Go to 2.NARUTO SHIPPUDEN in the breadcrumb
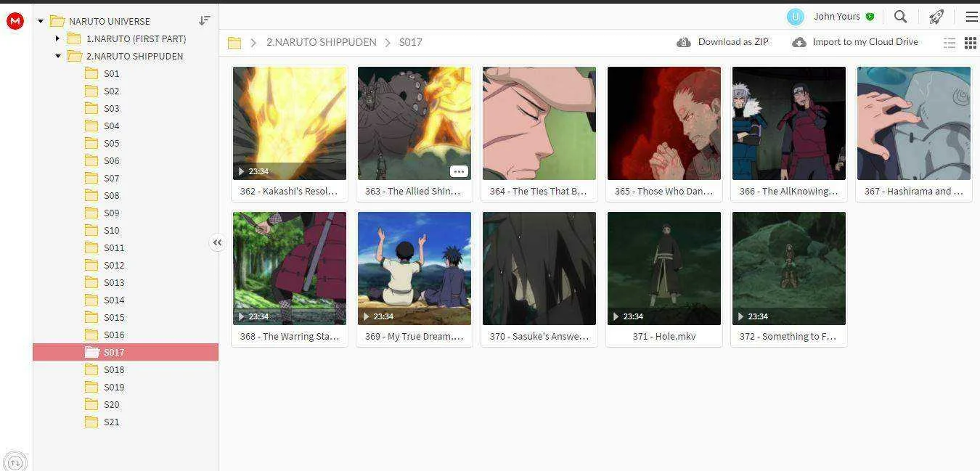The height and width of the screenshot is (471, 980). tap(321, 42)
